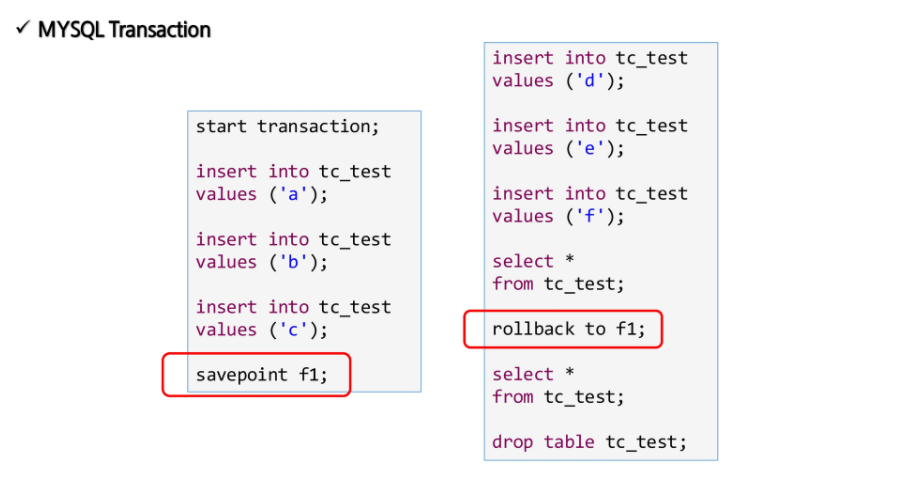Click 'insert into tc_test' above values ('e')
This screenshot has height=494, width=901.
tap(590, 126)
